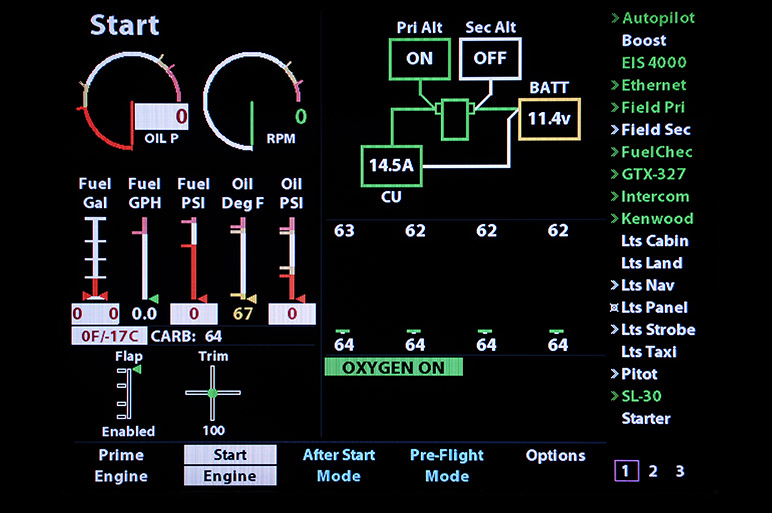Image resolution: width=772 pixels, height=513 pixels.
Task: Go to circuit list page 2
Action: [x=653, y=471]
